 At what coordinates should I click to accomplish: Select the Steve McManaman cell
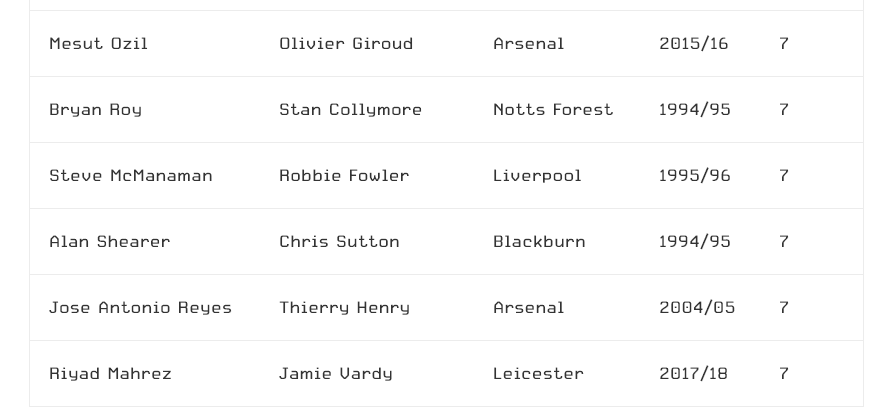[x=131, y=176]
